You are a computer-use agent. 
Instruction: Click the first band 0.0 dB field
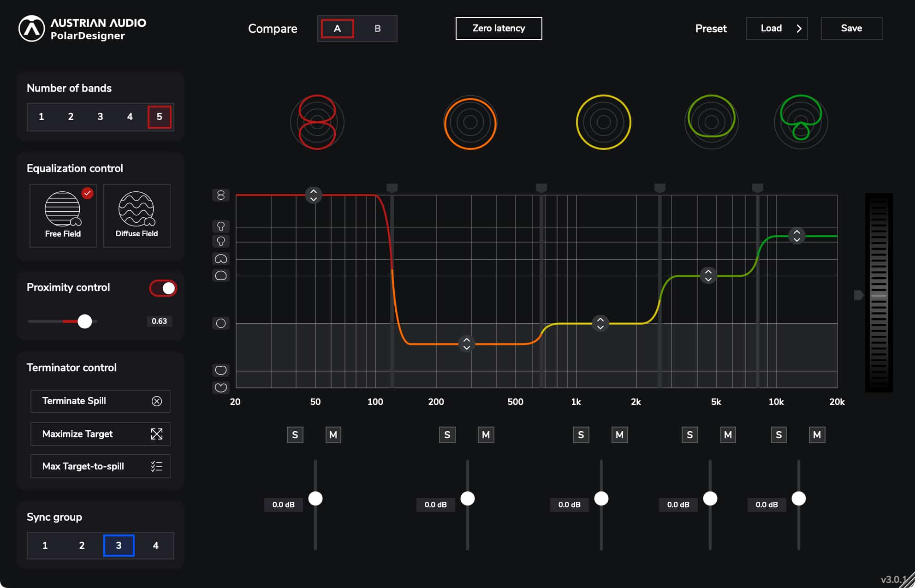(x=284, y=505)
